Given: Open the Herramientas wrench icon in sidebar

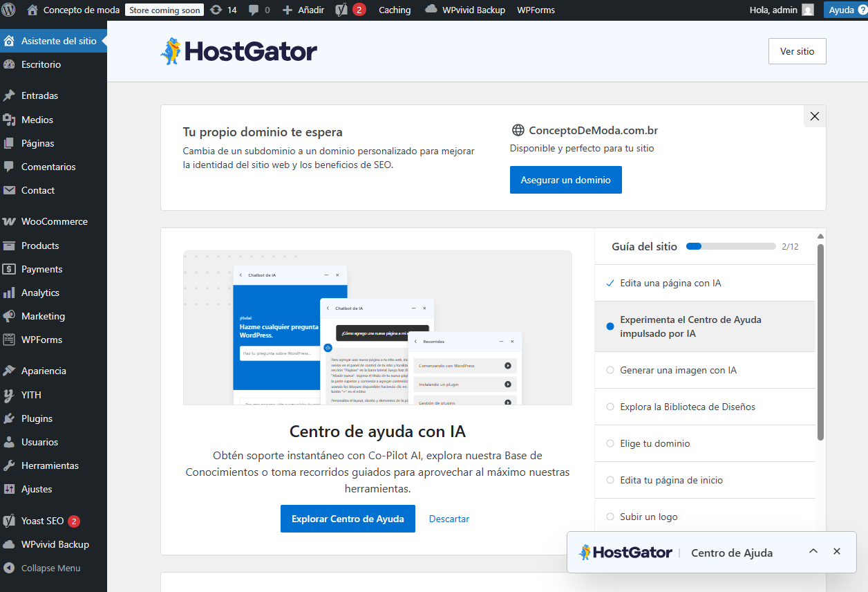Looking at the screenshot, I should tap(9, 465).
